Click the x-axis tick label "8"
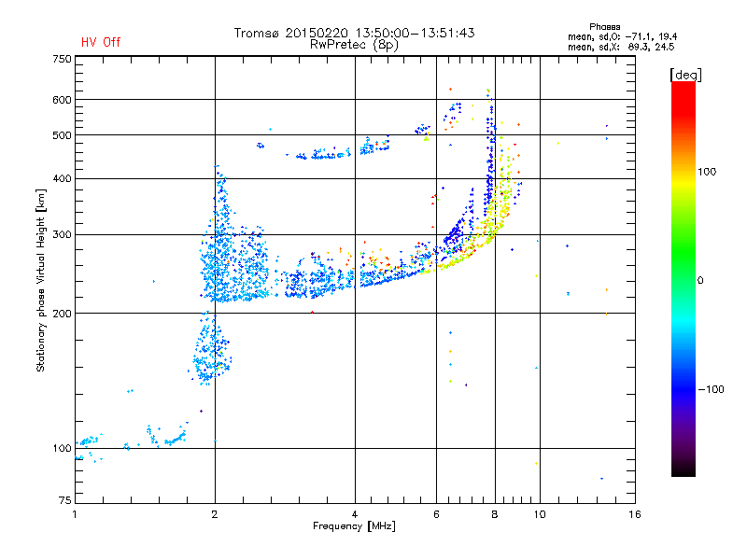This screenshot has height=560, width=747. tap(495, 514)
